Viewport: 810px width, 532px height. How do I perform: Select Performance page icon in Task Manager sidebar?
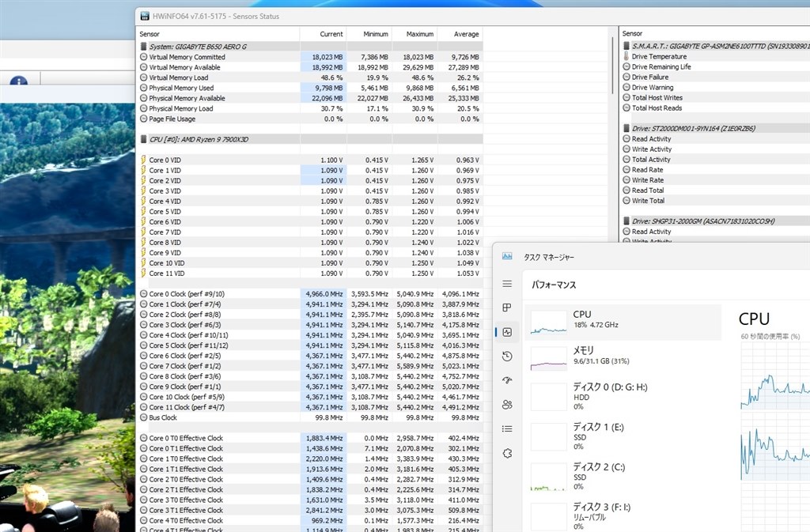pyautogui.click(x=507, y=332)
